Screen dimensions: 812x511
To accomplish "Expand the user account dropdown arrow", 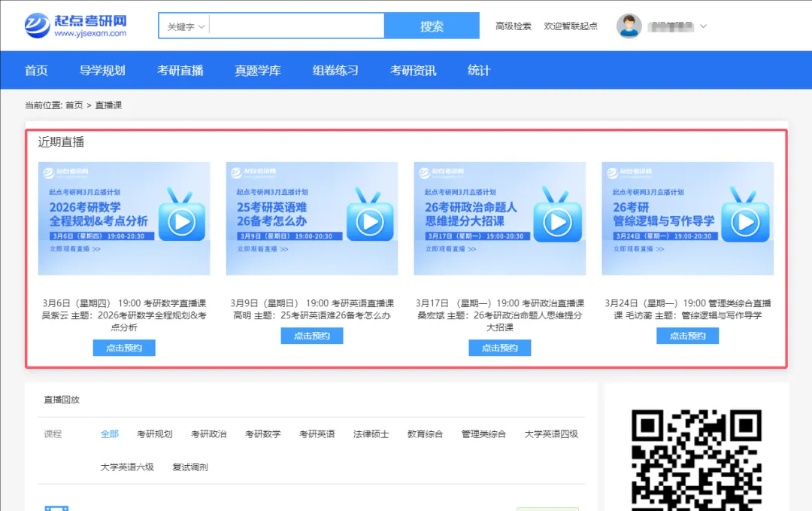I will pos(704,26).
